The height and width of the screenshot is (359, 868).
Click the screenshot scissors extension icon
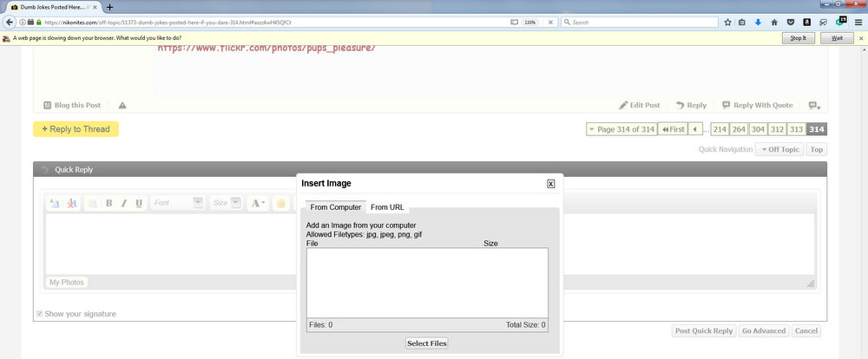(823, 23)
